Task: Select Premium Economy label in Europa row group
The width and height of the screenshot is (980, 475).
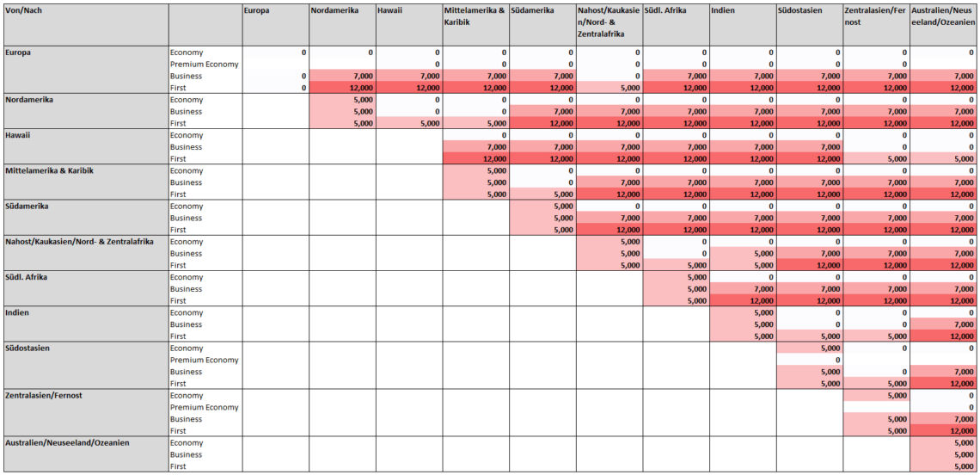Action: [x=205, y=65]
